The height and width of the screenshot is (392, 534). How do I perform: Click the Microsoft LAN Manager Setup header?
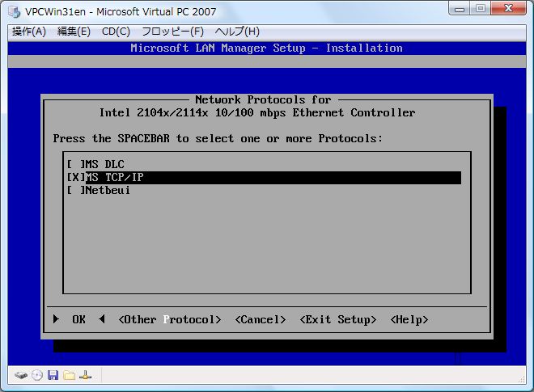pos(267,48)
